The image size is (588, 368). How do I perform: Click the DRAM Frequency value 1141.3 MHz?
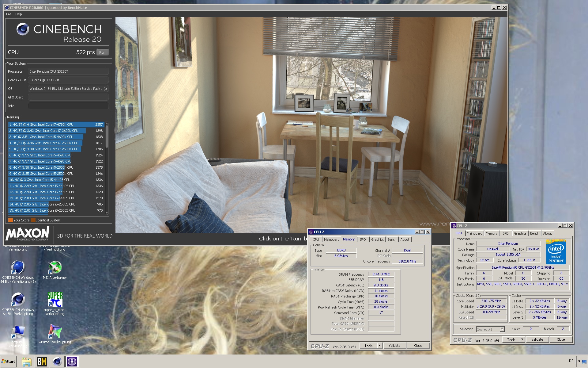(381, 274)
